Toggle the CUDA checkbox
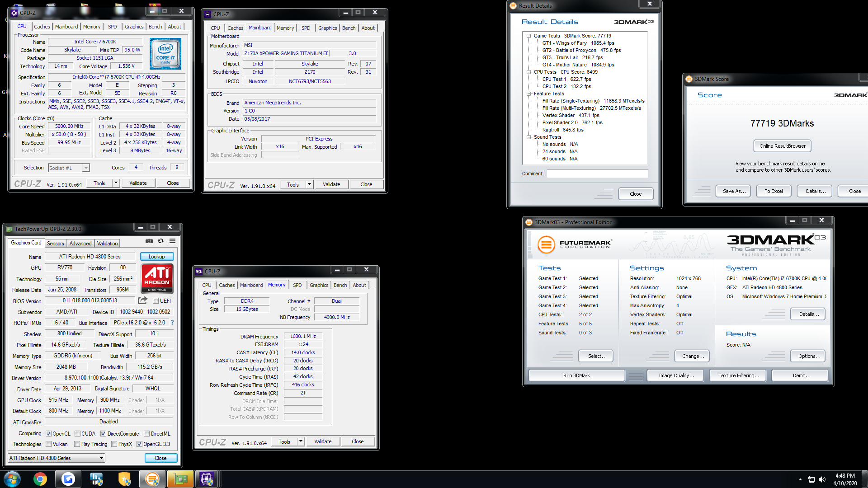 [77, 434]
